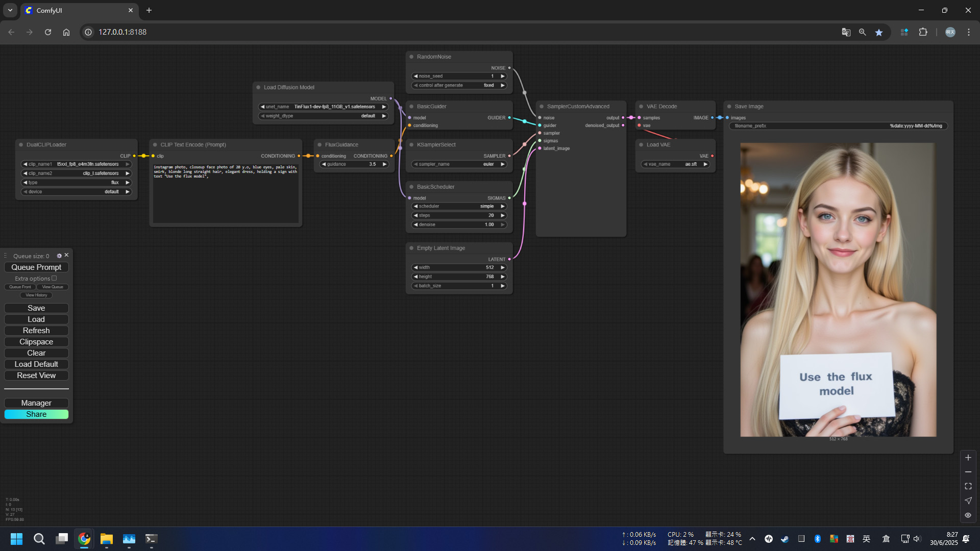The image size is (980, 551).
Task: Click the canvas zoom out minus icon
Action: coord(968,472)
